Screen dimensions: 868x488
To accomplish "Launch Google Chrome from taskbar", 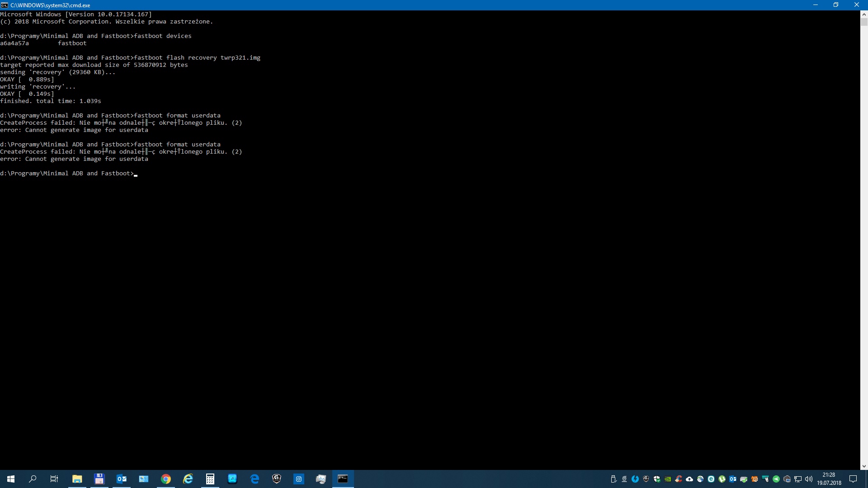I will 166,479.
